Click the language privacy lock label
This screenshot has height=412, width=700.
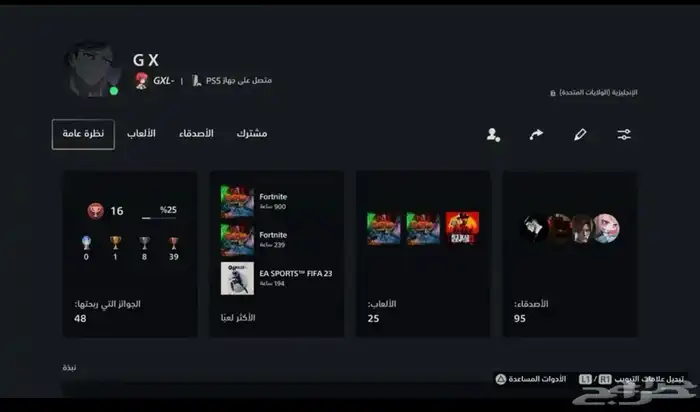(x=594, y=92)
